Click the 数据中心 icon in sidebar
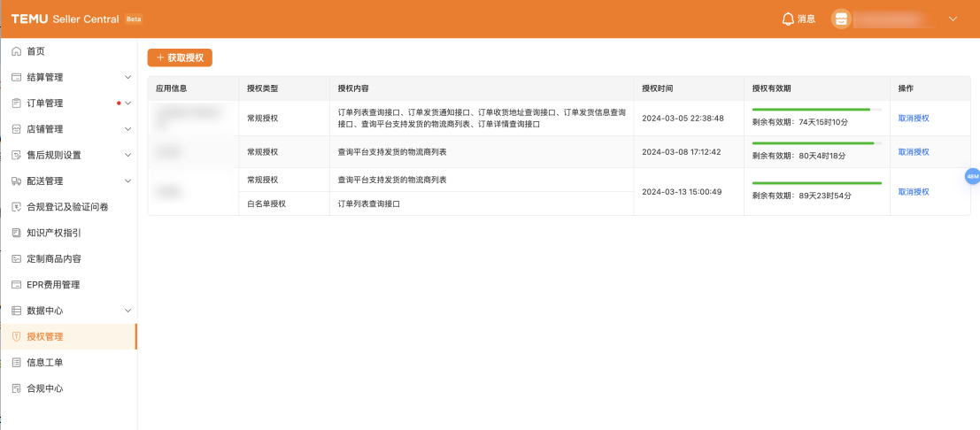Screen dimensions: 980x430 16,311
